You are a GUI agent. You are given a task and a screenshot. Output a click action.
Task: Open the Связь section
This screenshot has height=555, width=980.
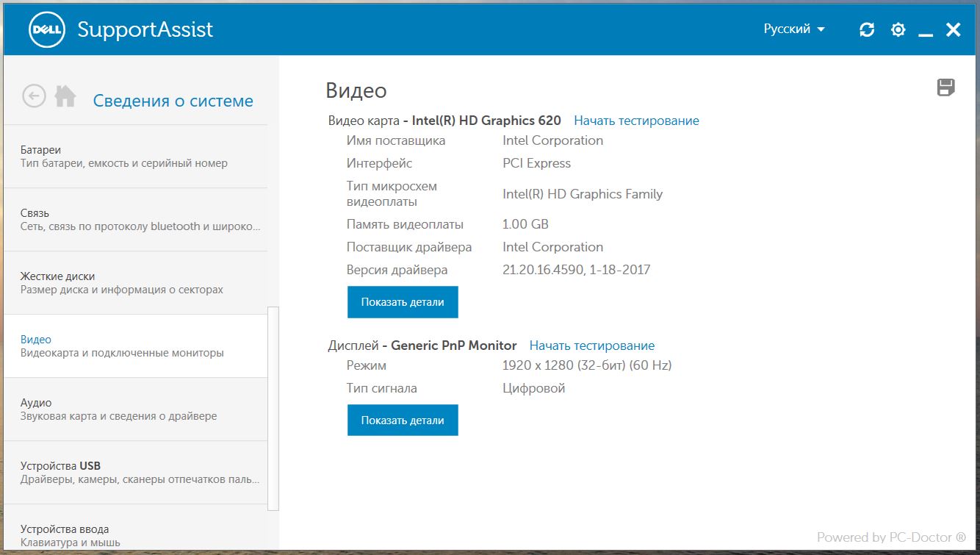click(x=136, y=220)
